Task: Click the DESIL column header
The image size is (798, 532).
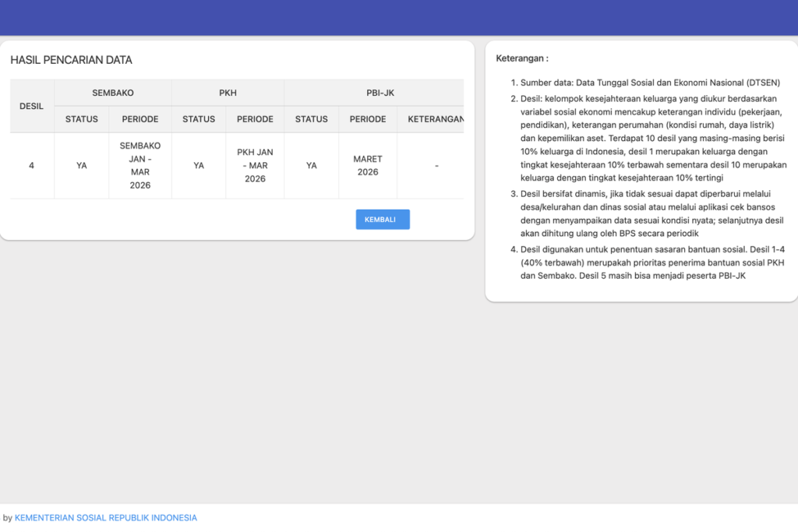Action: [31, 106]
